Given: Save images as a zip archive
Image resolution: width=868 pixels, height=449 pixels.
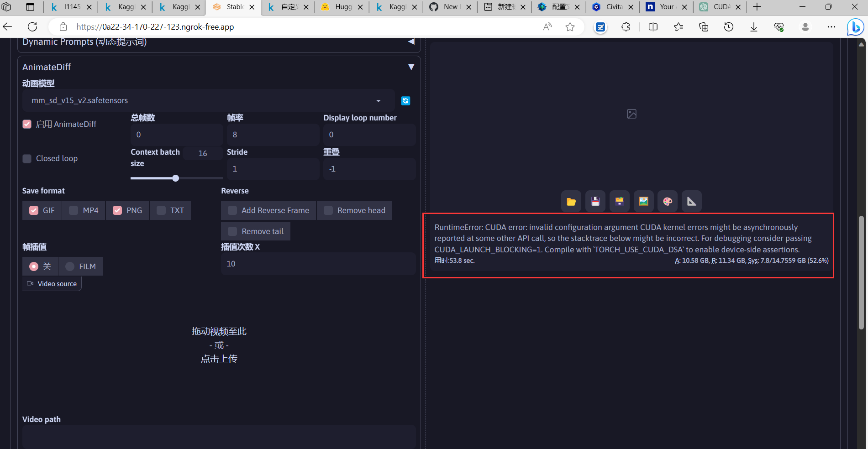Looking at the screenshot, I should coord(619,201).
